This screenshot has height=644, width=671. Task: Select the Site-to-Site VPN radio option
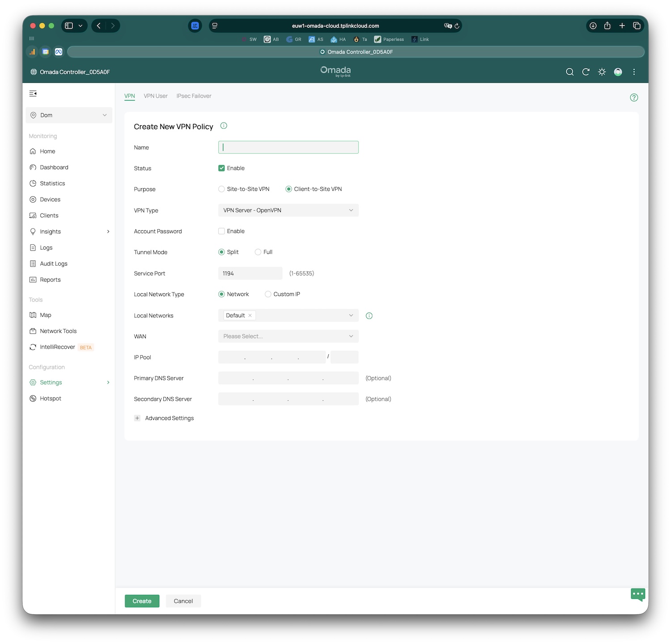pyautogui.click(x=221, y=189)
